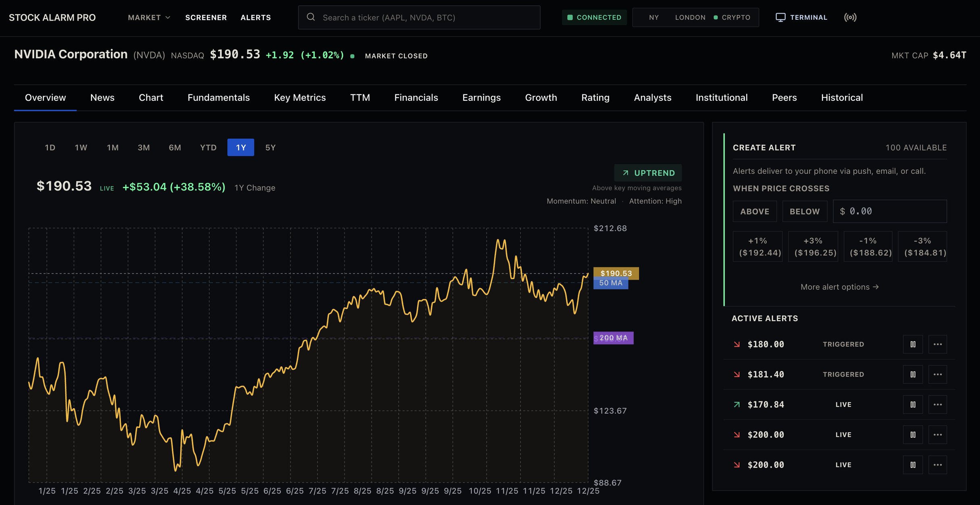The width and height of the screenshot is (980, 505).
Task: Open More alert options link
Action: (839, 287)
